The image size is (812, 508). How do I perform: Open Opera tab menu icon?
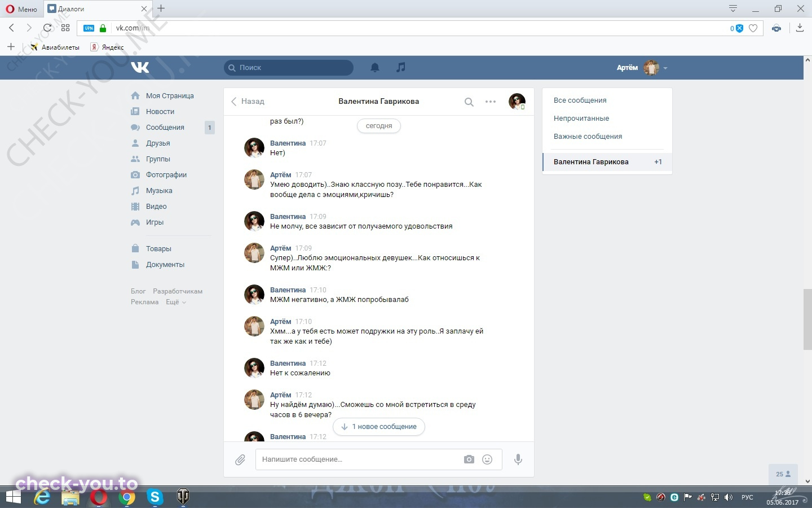(x=733, y=8)
